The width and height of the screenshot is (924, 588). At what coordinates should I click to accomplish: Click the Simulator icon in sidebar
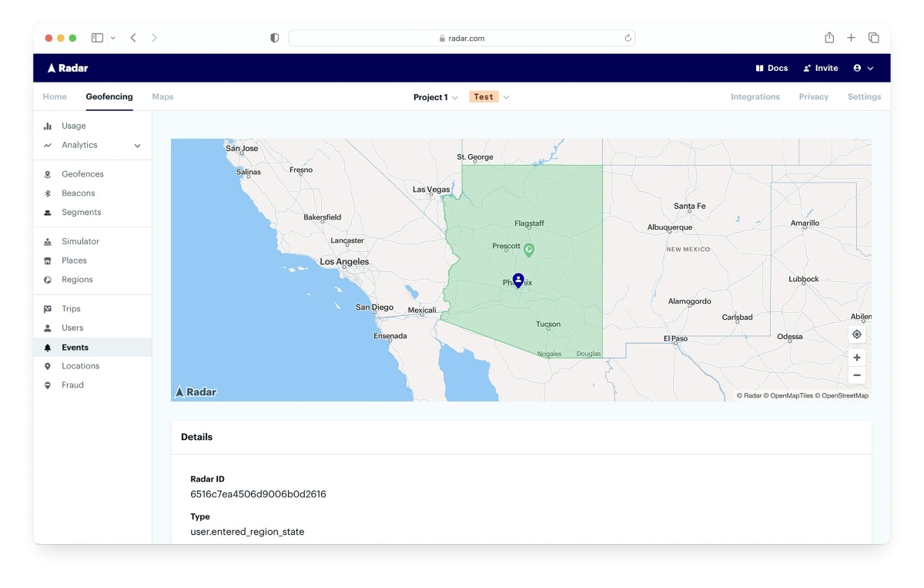tap(48, 242)
